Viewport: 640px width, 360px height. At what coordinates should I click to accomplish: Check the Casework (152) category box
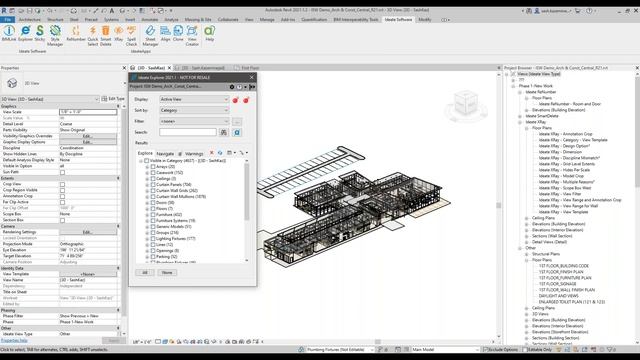pyautogui.click(x=153, y=173)
